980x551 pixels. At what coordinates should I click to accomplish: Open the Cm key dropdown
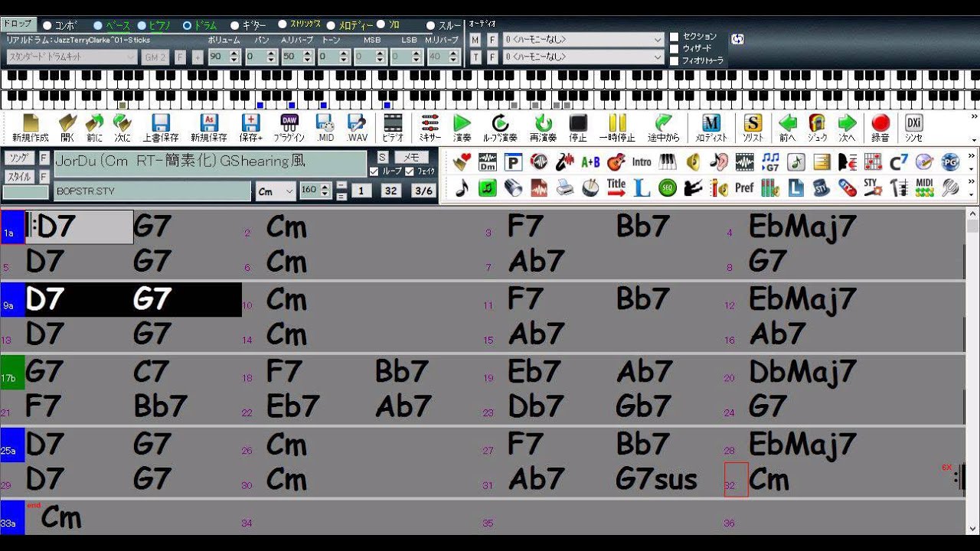276,191
